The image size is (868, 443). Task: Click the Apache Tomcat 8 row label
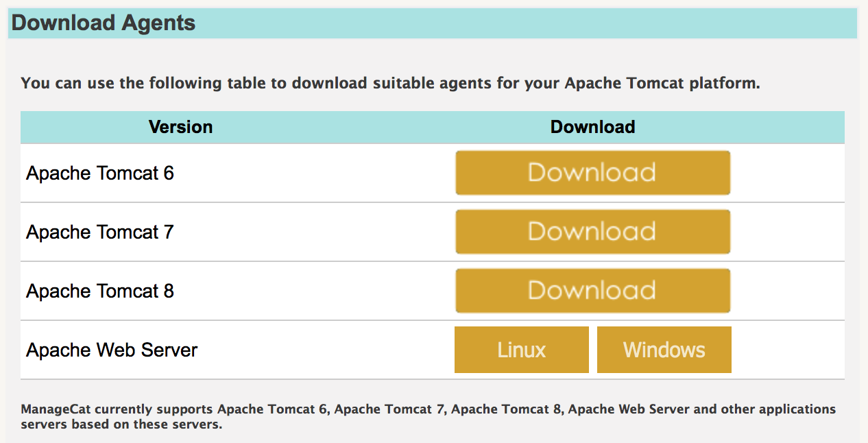coord(100,291)
